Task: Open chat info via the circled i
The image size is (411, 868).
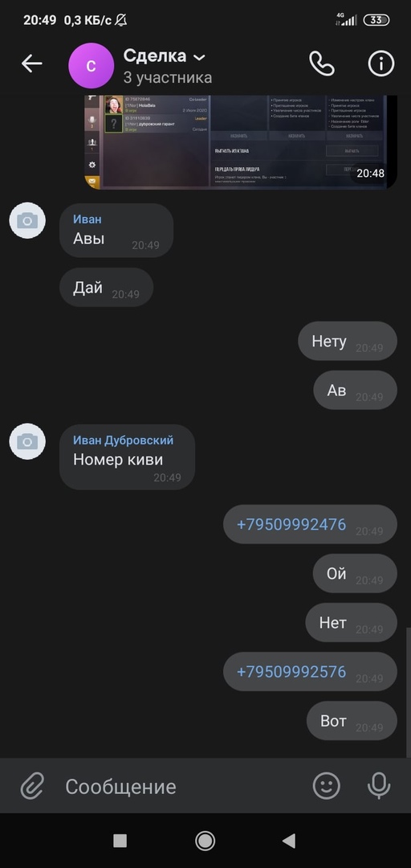Action: [x=381, y=63]
